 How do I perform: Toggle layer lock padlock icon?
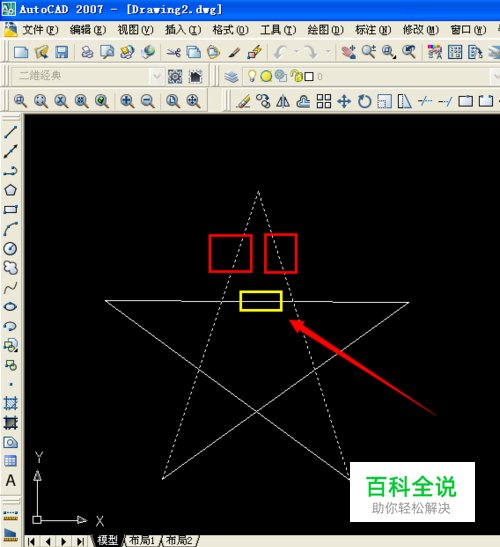297,76
